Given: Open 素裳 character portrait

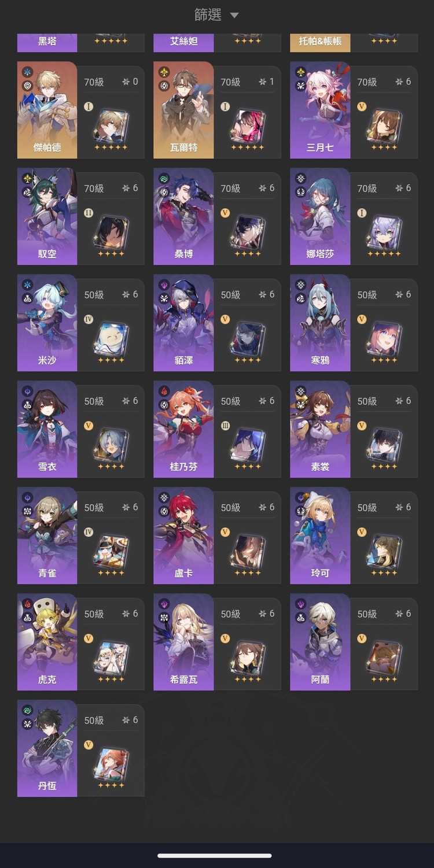Looking at the screenshot, I should (x=320, y=429).
